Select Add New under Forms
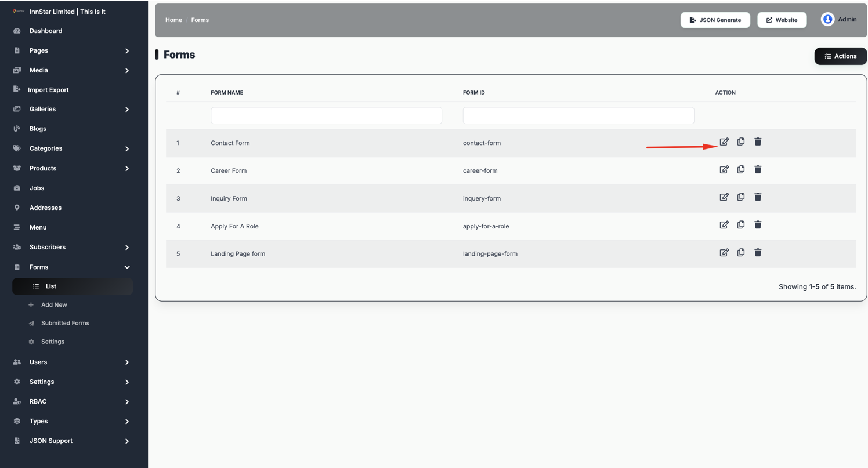 [54, 304]
